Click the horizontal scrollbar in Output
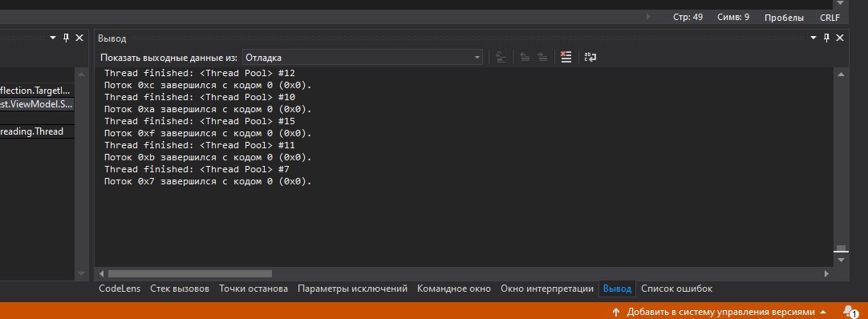 point(190,273)
